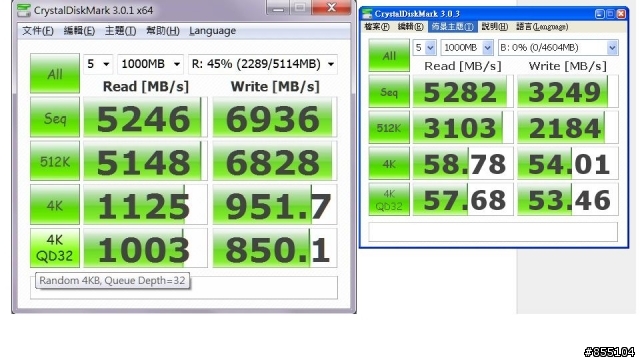Maximize the CrystalDiskMark 3.0.3 window
The image size is (640, 360).
coord(610,14)
